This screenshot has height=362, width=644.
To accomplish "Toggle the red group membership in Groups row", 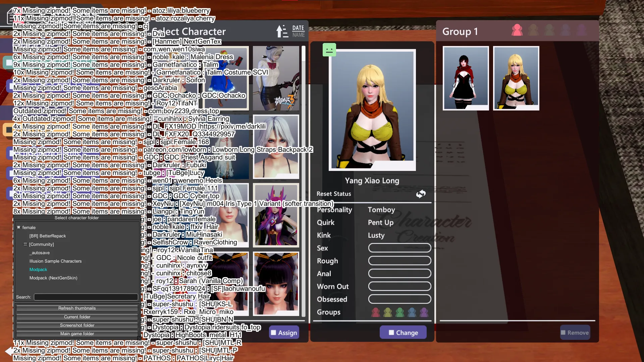I will [376, 312].
